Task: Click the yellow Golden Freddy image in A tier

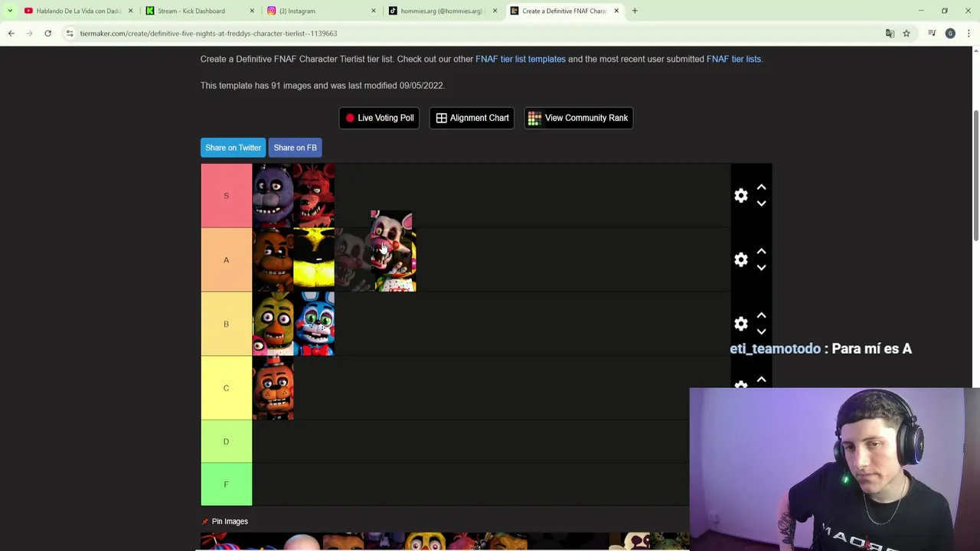Action: [314, 259]
